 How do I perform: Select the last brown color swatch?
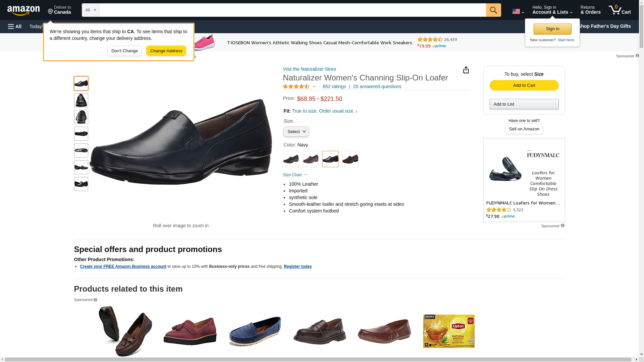click(x=350, y=159)
